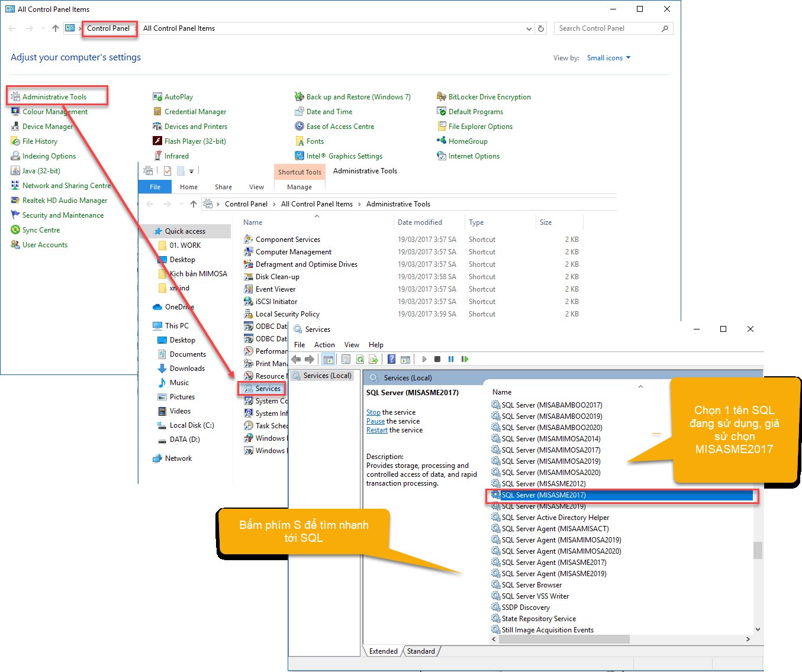Switch to the Standard tab in Services

click(x=421, y=651)
